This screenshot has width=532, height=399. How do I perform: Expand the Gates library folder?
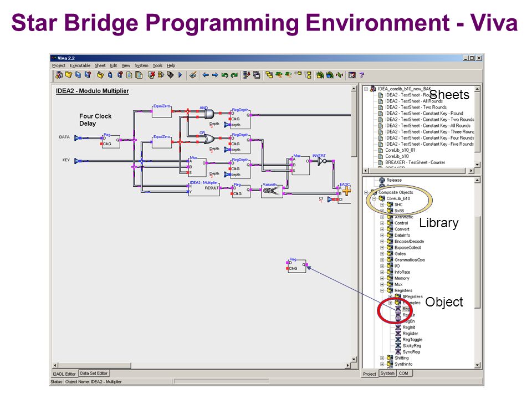click(382, 253)
